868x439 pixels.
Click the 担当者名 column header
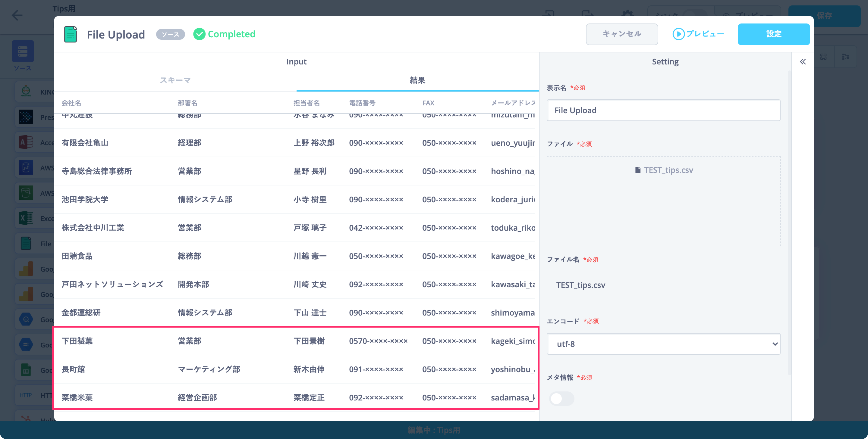point(306,103)
